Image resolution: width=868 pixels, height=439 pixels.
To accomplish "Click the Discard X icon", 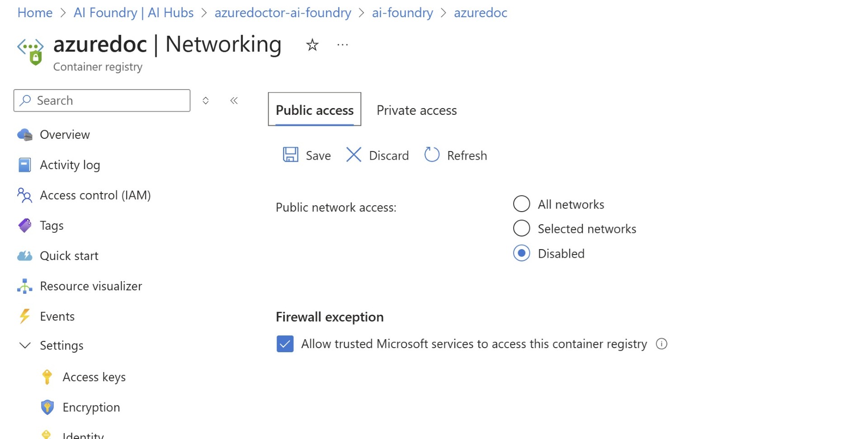I will [354, 155].
